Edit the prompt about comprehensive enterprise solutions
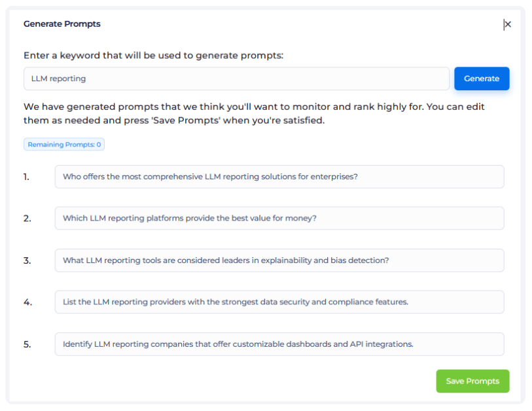 pyautogui.click(x=279, y=177)
